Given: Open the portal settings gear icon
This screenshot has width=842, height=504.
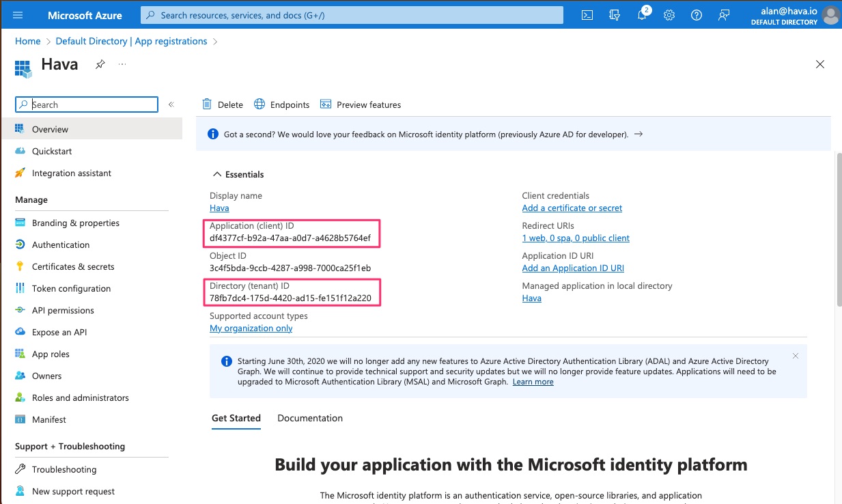Looking at the screenshot, I should (669, 15).
